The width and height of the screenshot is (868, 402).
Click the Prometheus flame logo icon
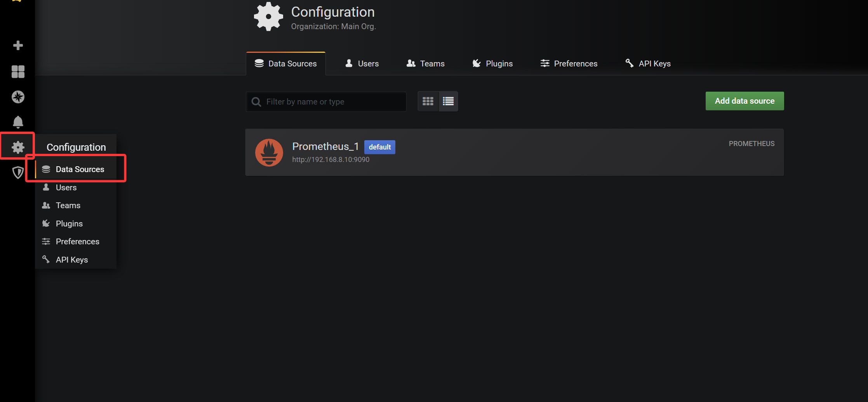269,153
